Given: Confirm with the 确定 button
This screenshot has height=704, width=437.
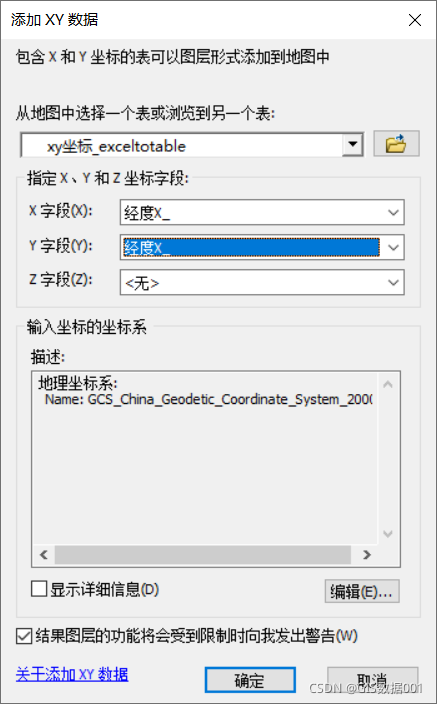Looking at the screenshot, I should click(250, 680).
